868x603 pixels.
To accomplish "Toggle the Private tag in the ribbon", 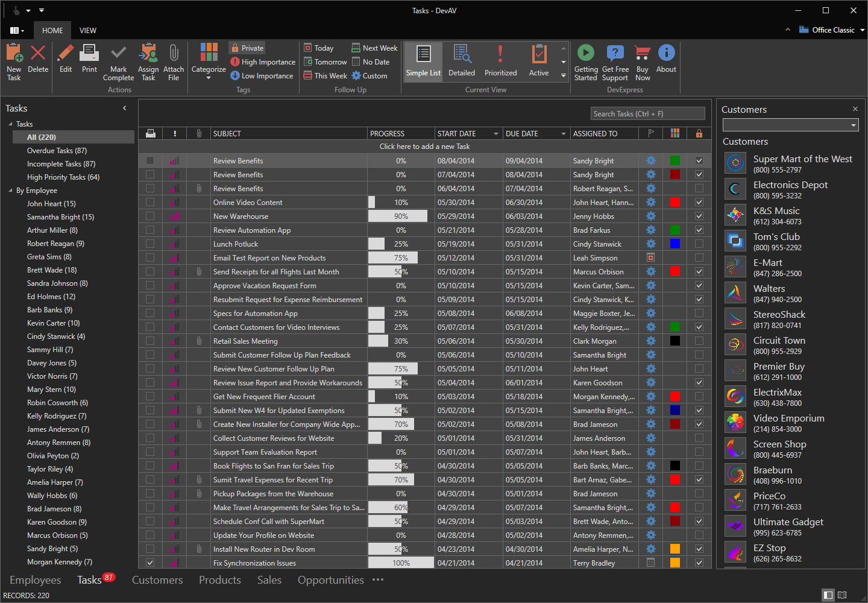I will (x=246, y=48).
